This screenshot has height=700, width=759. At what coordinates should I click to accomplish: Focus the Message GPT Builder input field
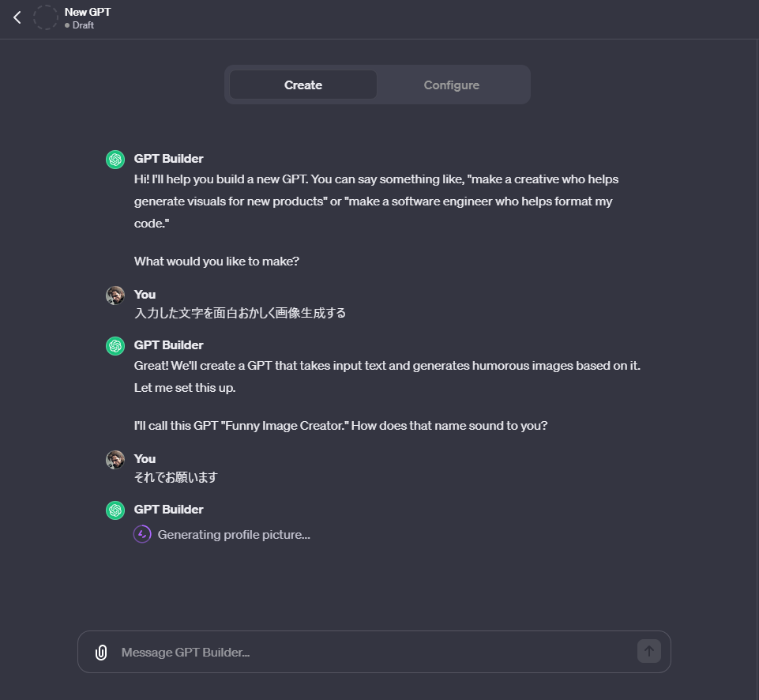pos(374,652)
